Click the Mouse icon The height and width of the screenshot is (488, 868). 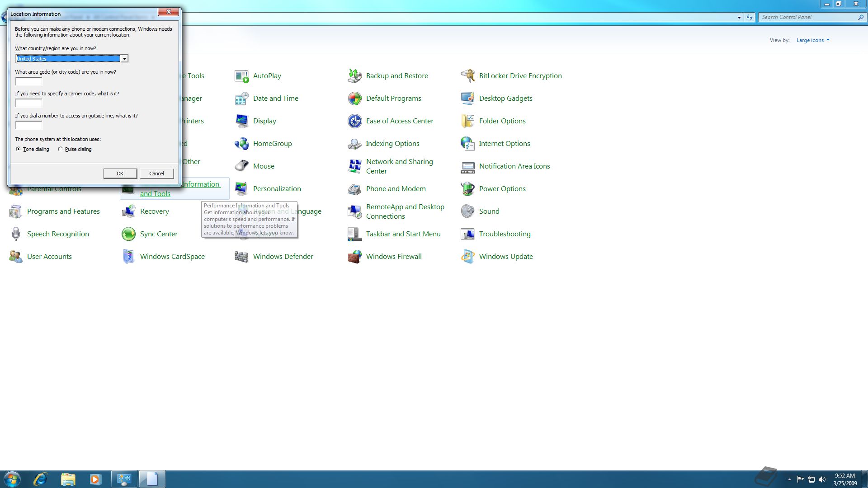241,166
